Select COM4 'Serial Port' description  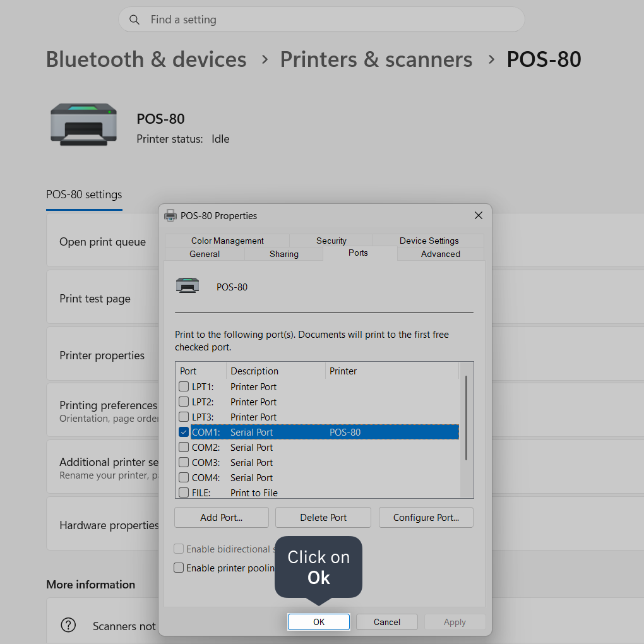[251, 478]
